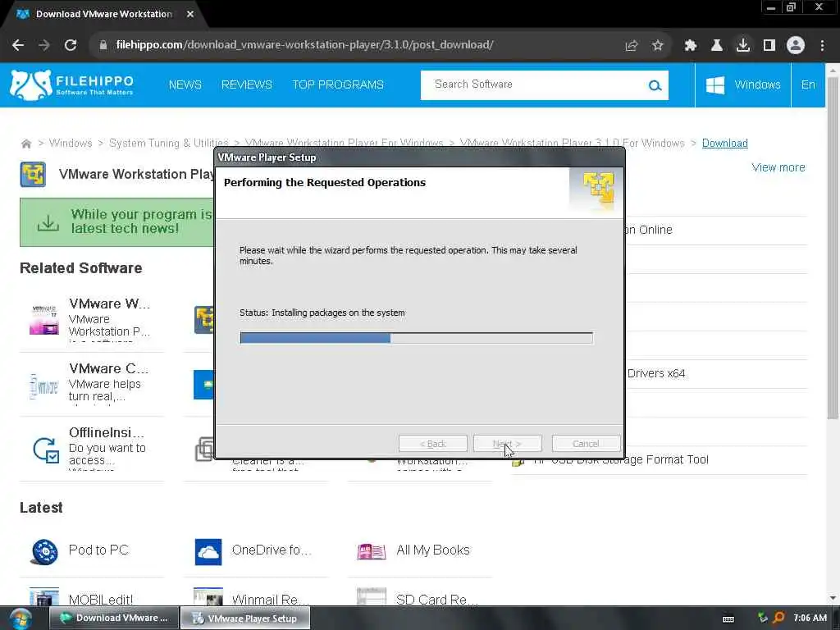Click the Windows platform logo icon
This screenshot has height=630, width=840.
coord(715,85)
